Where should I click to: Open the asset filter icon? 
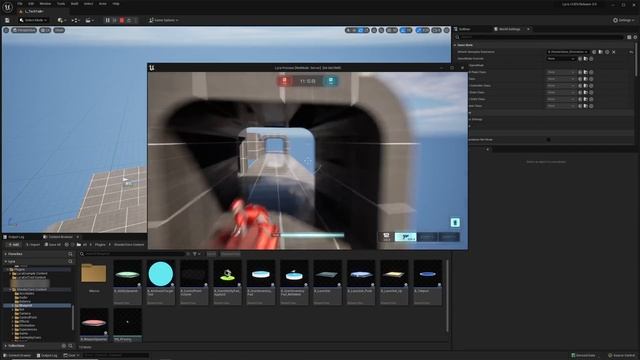pos(195,254)
